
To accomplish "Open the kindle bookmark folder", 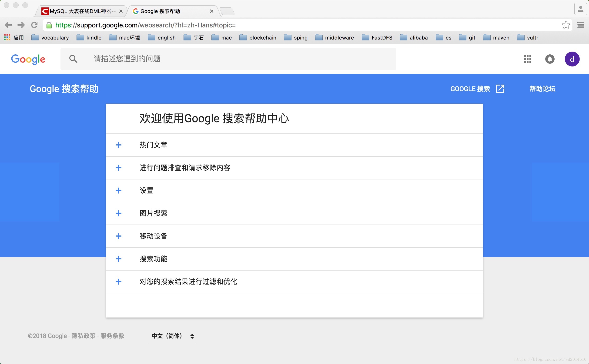I will (89, 37).
